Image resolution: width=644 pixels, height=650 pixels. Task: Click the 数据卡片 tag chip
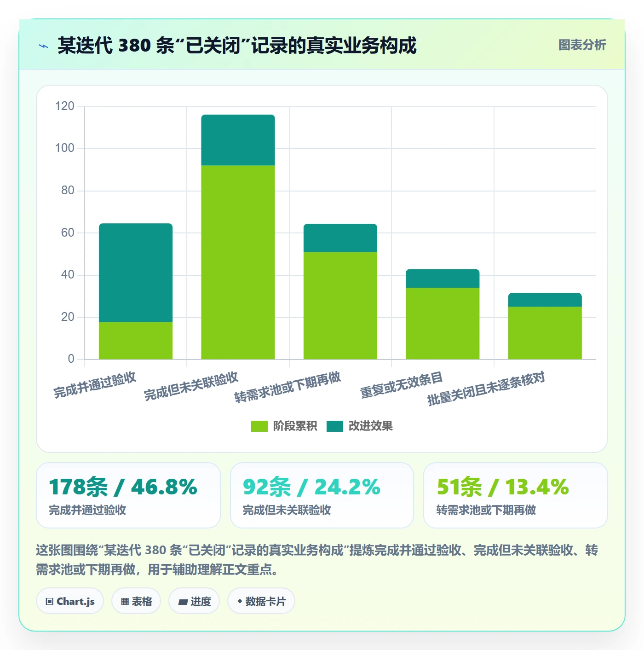click(261, 601)
